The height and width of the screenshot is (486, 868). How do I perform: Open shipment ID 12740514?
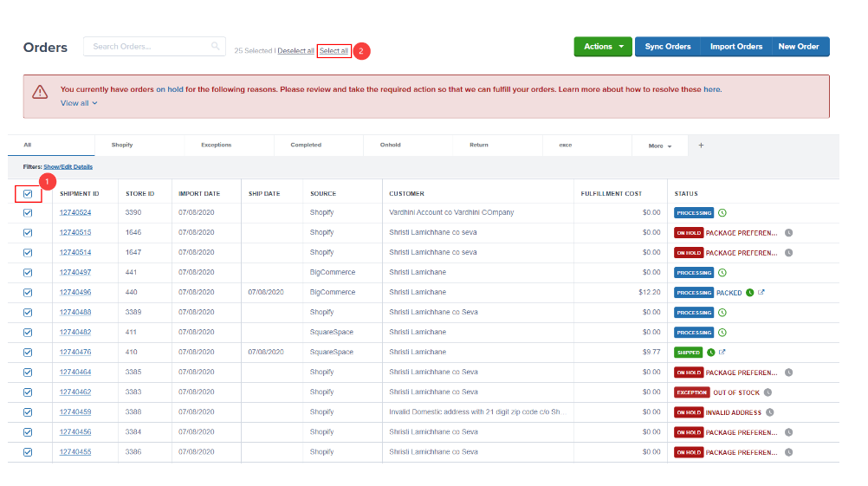(x=75, y=252)
